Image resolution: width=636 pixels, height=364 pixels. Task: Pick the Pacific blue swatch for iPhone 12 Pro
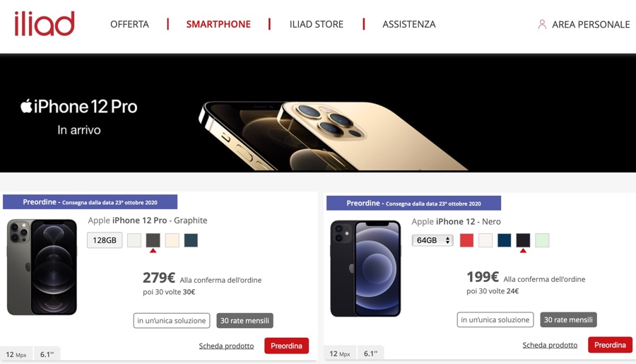191,240
